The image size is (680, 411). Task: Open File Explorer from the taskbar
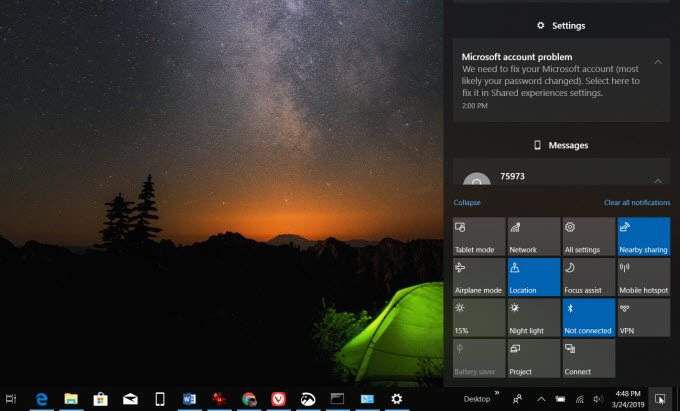tap(71, 399)
